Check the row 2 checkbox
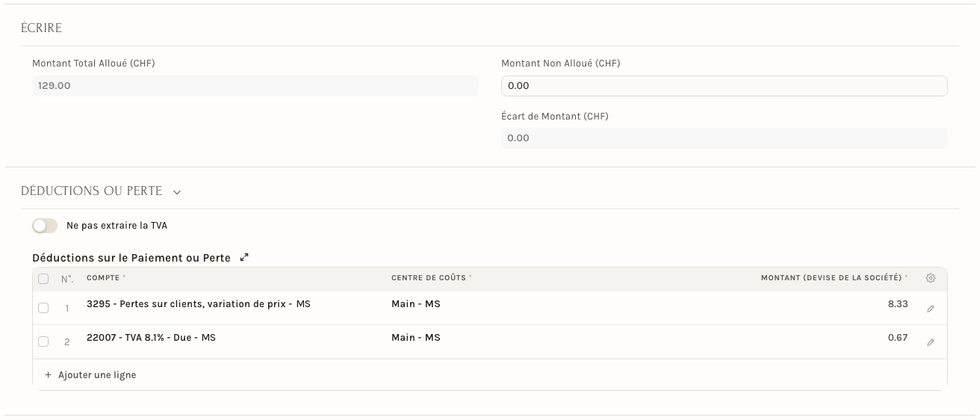This screenshot has width=980, height=420. pos(43,342)
